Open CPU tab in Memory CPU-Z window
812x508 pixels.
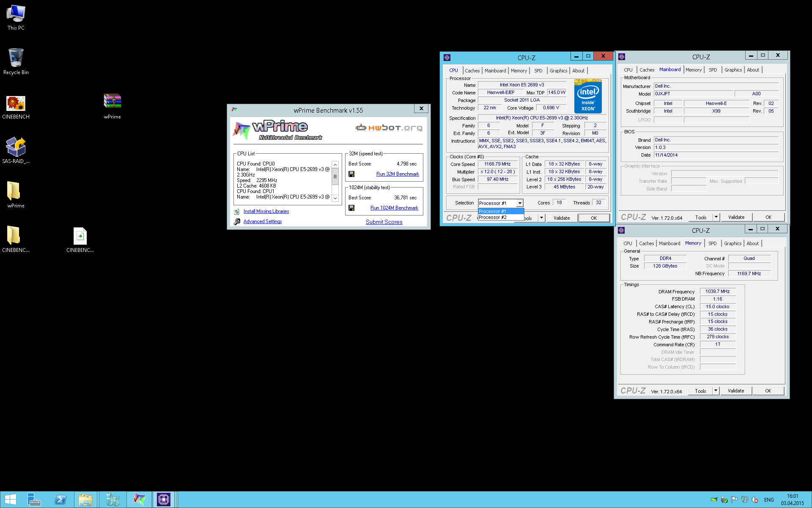tap(628, 243)
